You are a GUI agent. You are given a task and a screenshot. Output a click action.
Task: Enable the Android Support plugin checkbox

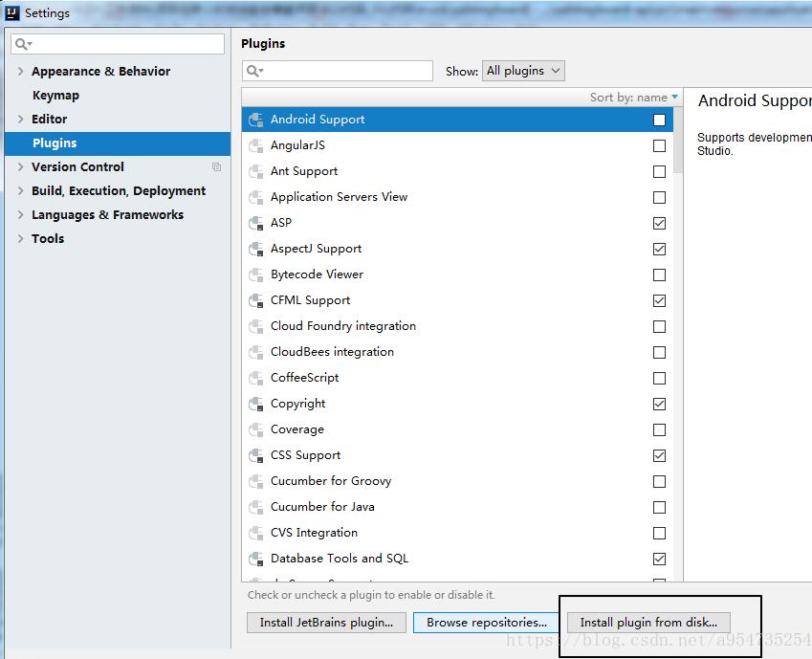[659, 121]
